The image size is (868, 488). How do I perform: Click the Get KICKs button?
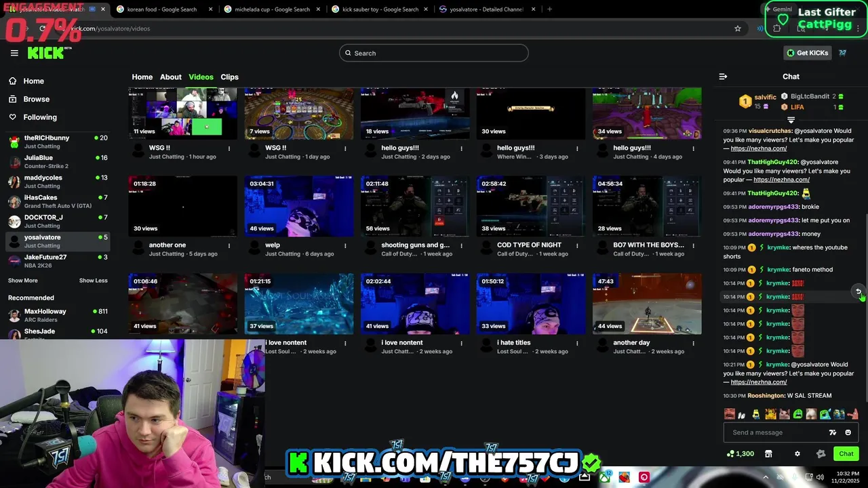click(x=808, y=53)
